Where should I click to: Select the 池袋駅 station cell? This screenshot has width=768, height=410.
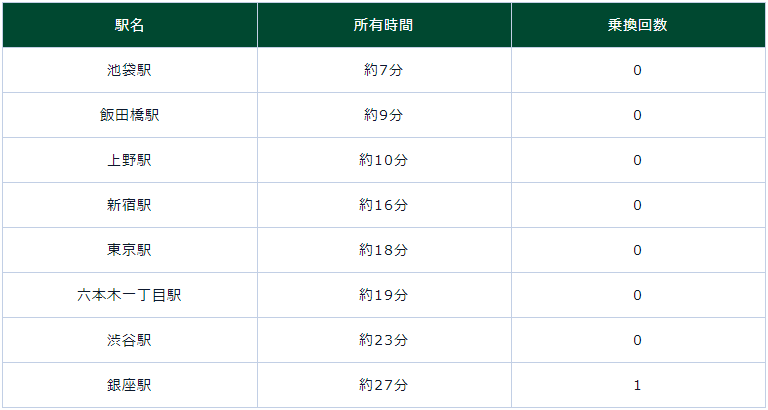pos(129,70)
